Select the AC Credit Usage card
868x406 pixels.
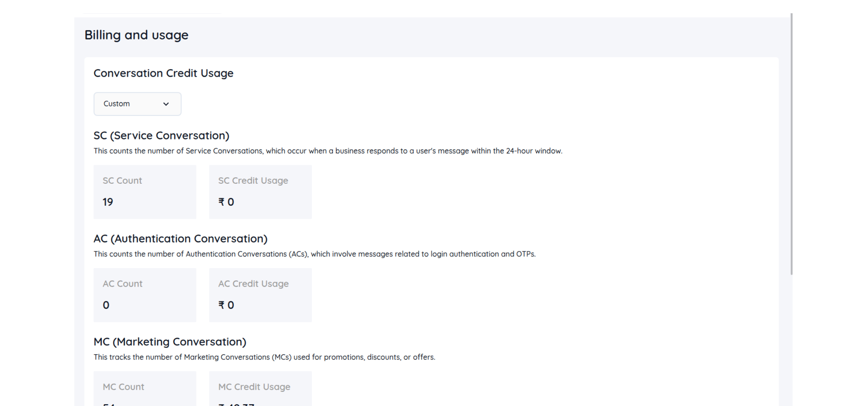click(260, 295)
